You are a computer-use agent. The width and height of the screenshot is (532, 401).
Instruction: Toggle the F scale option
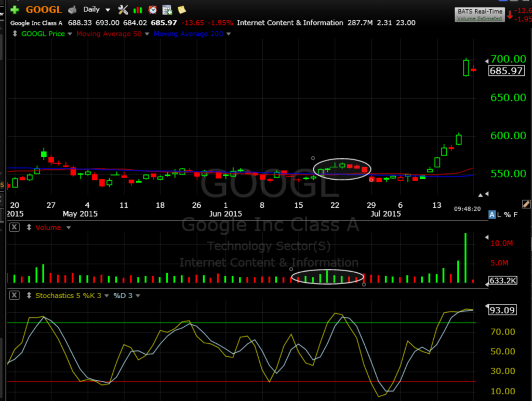pos(516,215)
